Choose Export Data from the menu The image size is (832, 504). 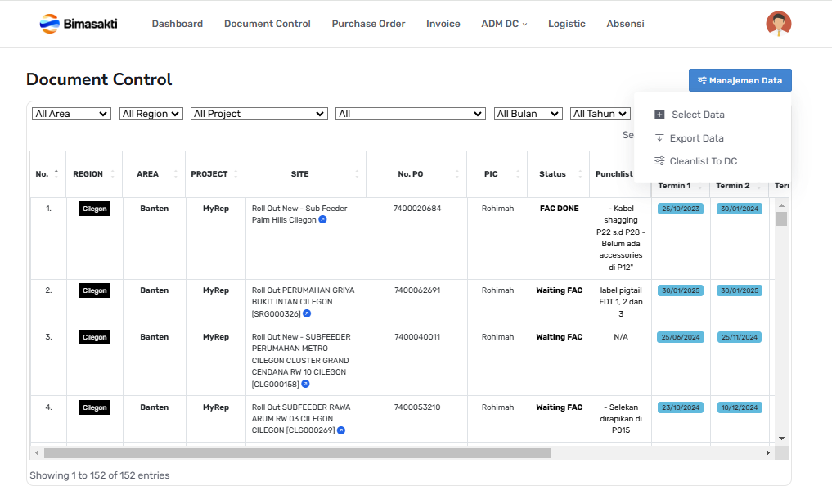tap(696, 138)
